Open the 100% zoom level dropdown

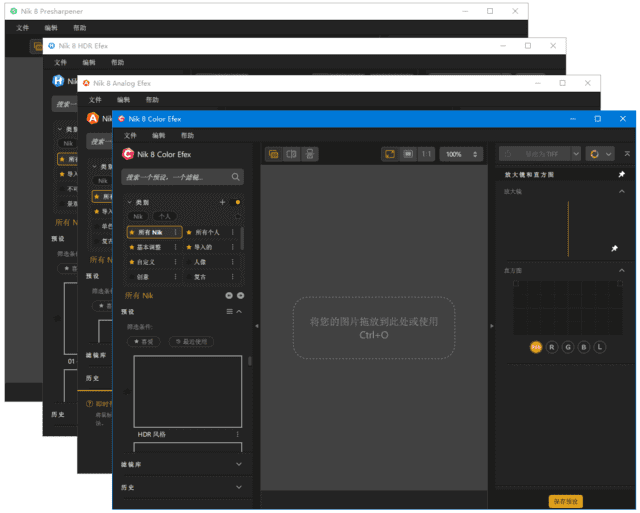[461, 154]
